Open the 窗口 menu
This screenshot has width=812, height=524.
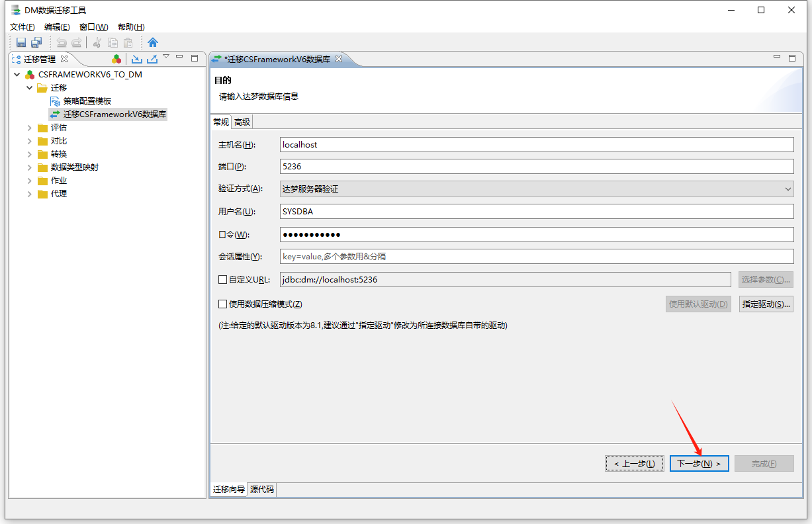(x=93, y=27)
